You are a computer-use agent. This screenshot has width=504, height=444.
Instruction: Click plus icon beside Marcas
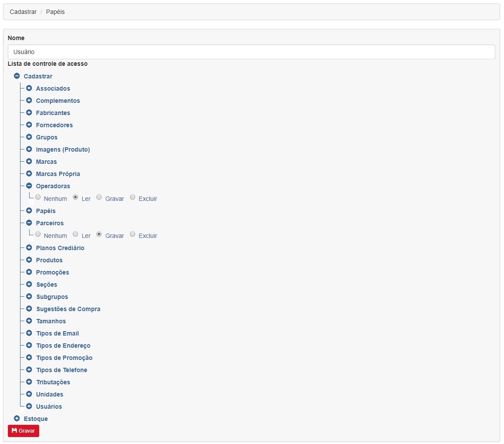point(29,162)
